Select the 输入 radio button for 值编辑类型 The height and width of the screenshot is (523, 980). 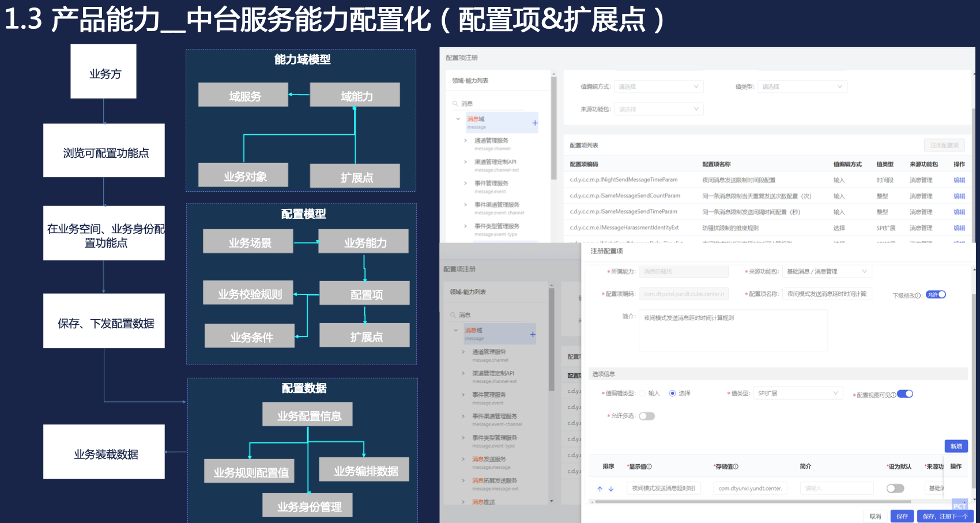coord(642,393)
